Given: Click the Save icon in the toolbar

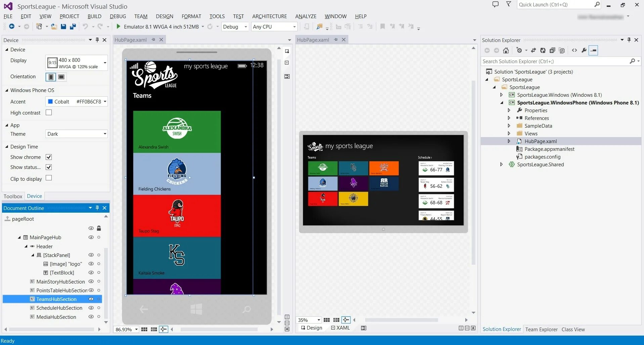Looking at the screenshot, I should [63, 27].
